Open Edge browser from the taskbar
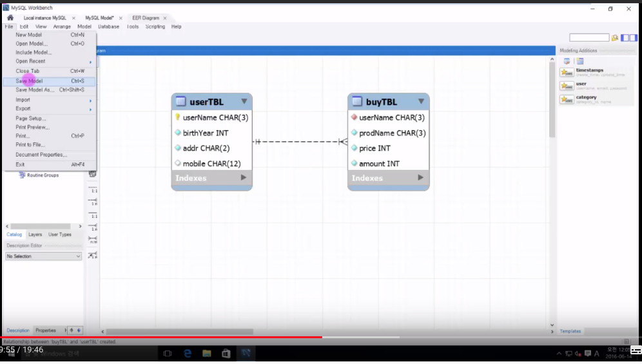 [188, 353]
